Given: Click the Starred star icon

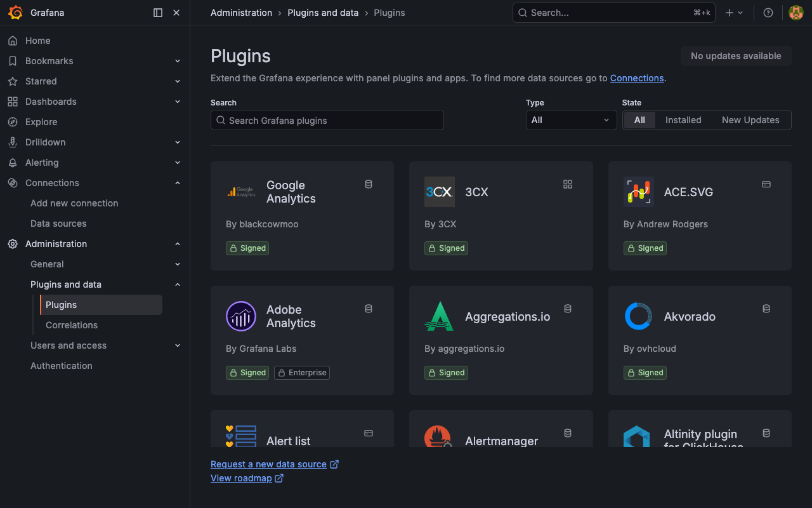Looking at the screenshot, I should click(13, 81).
